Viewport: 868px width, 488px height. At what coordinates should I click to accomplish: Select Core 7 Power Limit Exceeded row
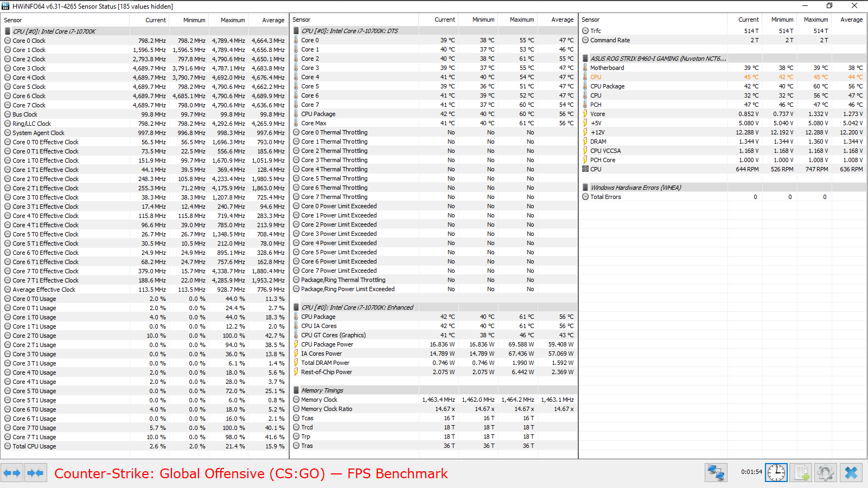[434, 271]
